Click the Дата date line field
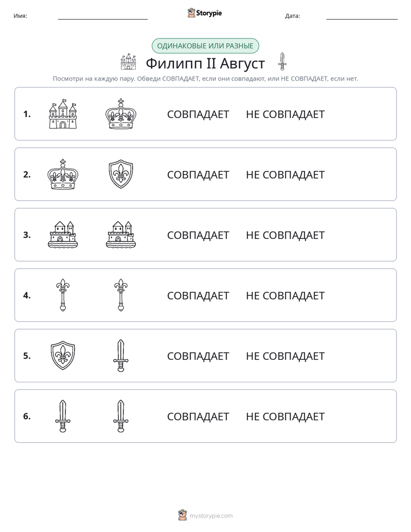Screen dimensions: 411x532 (362, 16)
